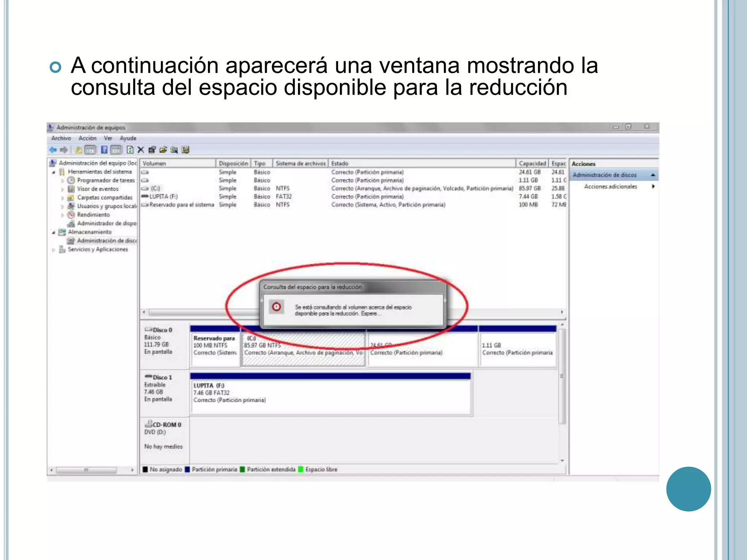This screenshot has height=560, width=747.
Task: Click the blue Back arrow toolbar icon
Action: (53, 150)
